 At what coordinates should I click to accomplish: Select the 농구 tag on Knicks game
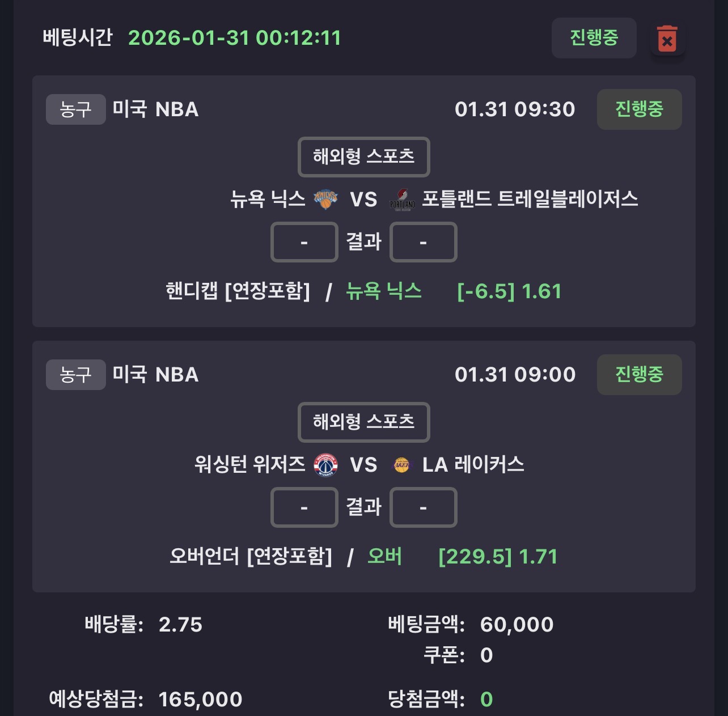click(x=75, y=109)
